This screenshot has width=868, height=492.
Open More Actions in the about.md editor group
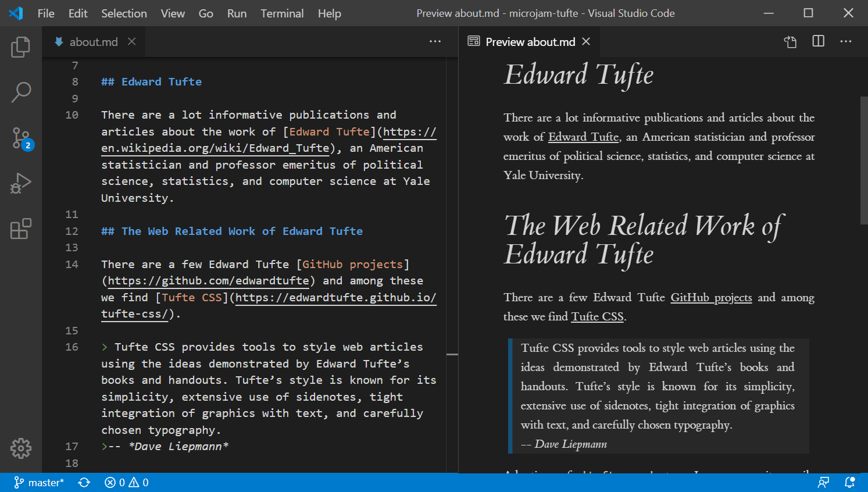pyautogui.click(x=435, y=41)
